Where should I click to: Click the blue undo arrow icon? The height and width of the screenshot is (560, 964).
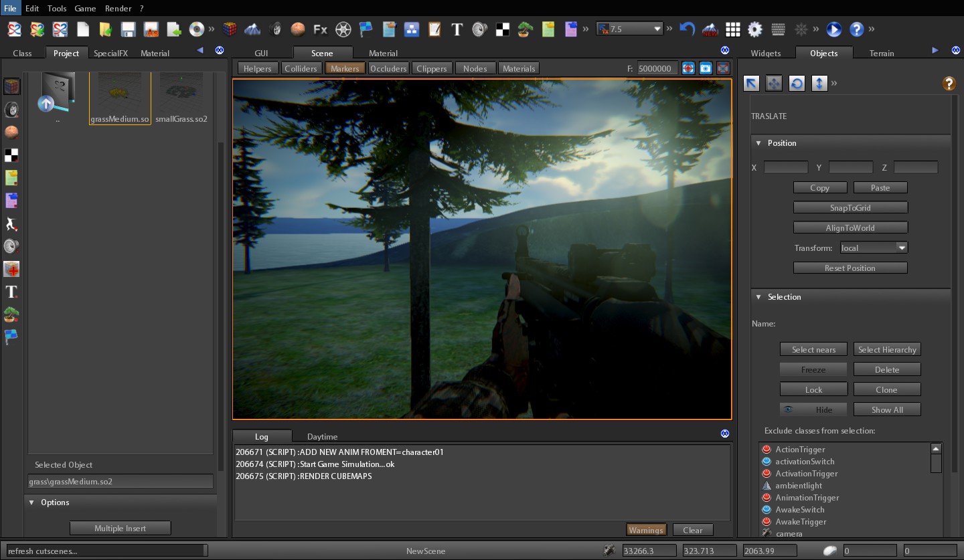tap(687, 29)
